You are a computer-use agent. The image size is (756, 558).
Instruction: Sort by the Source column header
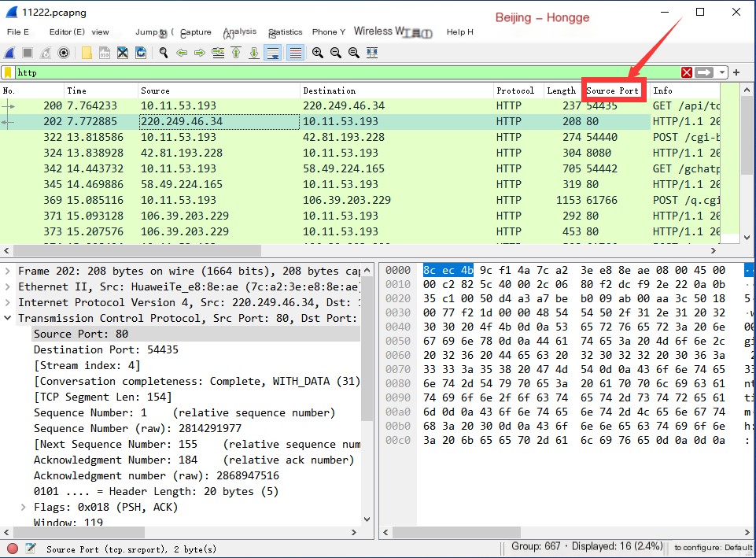click(219, 91)
